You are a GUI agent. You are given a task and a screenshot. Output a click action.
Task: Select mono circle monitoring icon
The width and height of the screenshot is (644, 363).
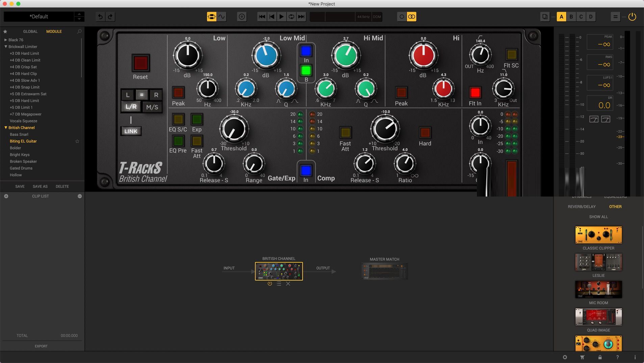coord(402,17)
